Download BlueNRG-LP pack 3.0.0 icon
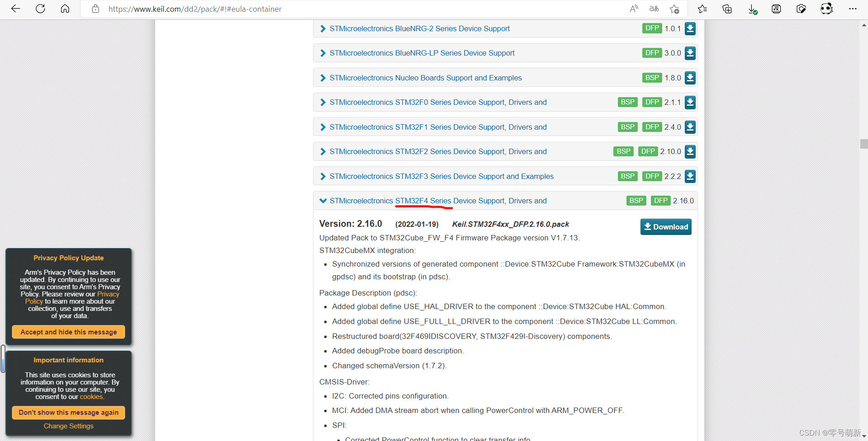The image size is (868, 441). point(690,53)
